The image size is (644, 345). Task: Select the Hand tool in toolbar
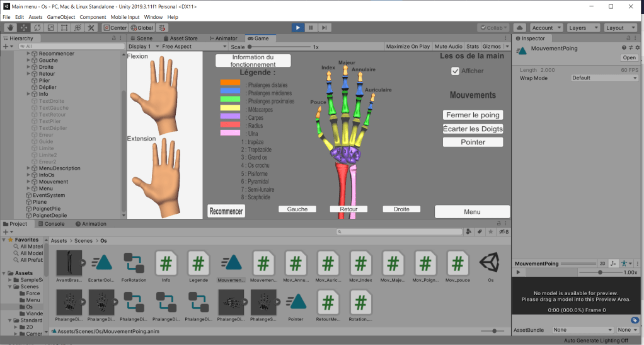10,28
